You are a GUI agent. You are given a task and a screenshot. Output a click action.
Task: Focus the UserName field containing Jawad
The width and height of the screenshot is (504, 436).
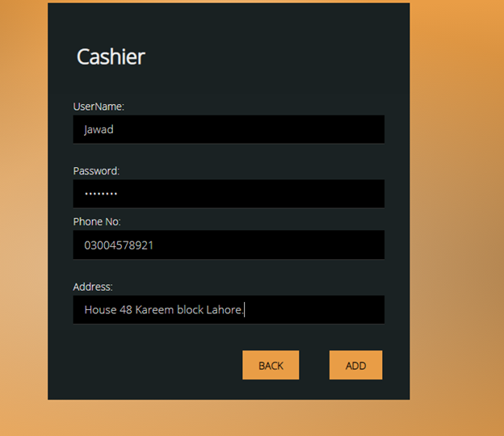click(x=229, y=129)
